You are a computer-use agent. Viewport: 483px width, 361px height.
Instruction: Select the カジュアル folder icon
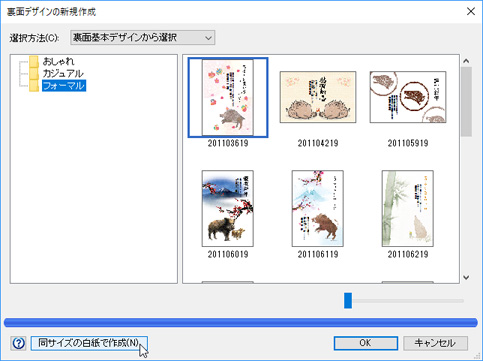coord(34,73)
